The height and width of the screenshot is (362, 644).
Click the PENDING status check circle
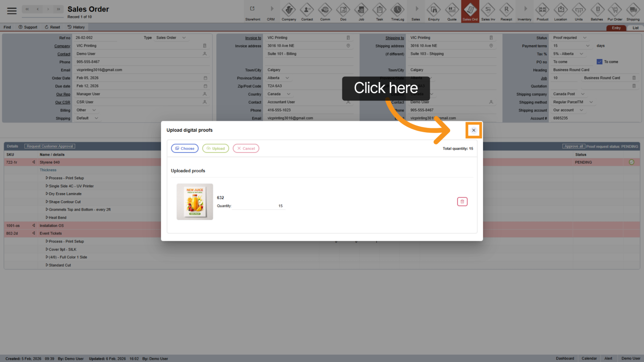tap(631, 162)
